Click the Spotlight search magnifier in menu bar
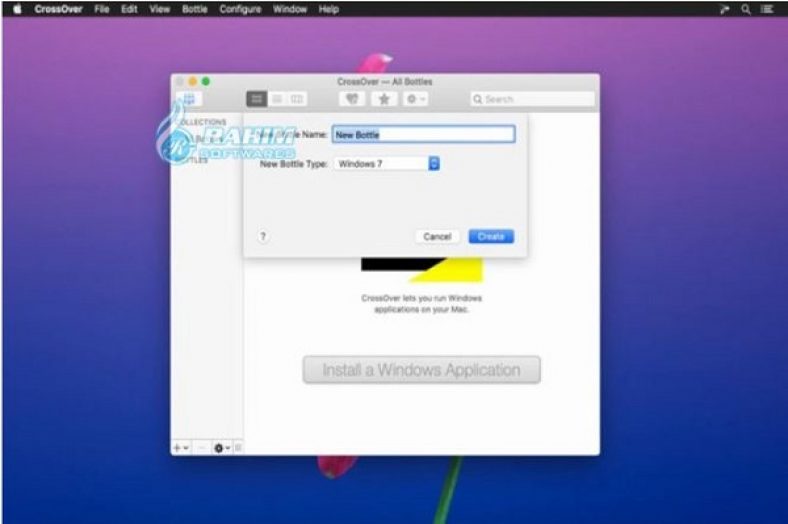 coord(746,9)
